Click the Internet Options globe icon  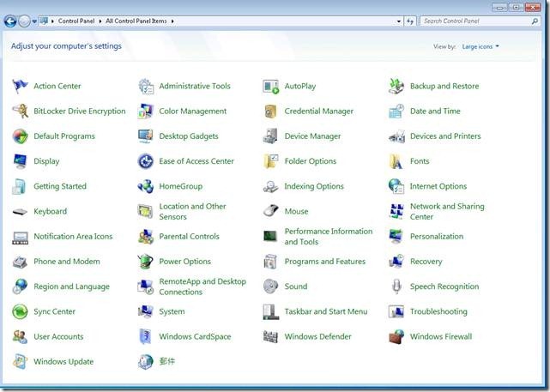pyautogui.click(x=396, y=186)
